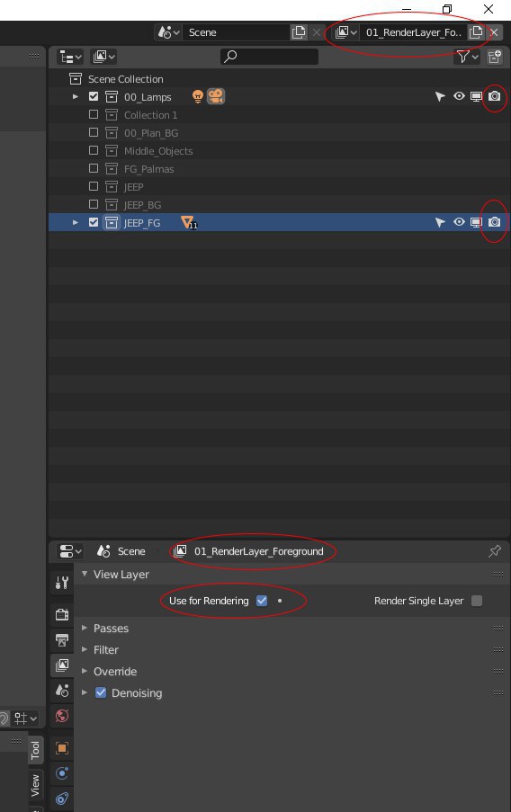This screenshot has width=511, height=812.
Task: Open the scene browse dropdown icon
Action: (x=168, y=32)
